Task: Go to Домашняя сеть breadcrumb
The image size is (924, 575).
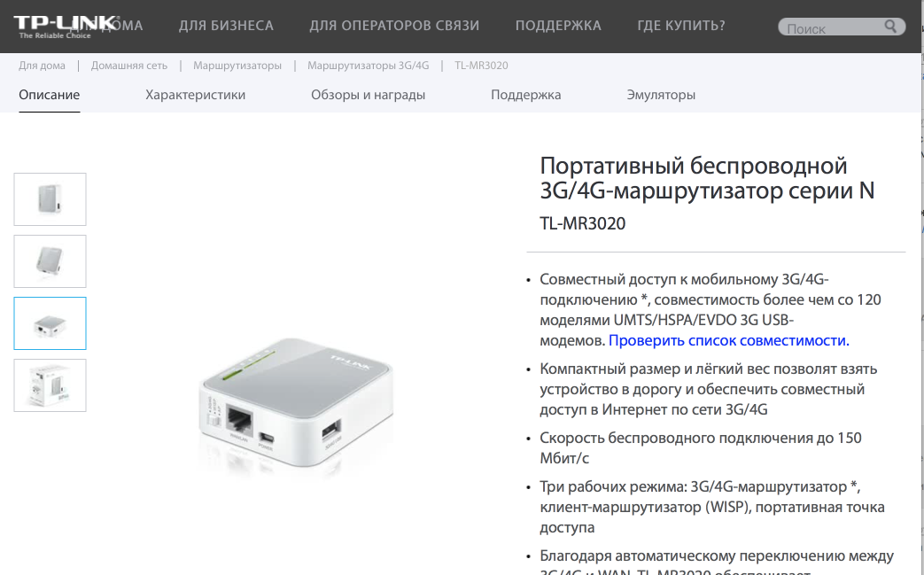Action: (x=129, y=66)
